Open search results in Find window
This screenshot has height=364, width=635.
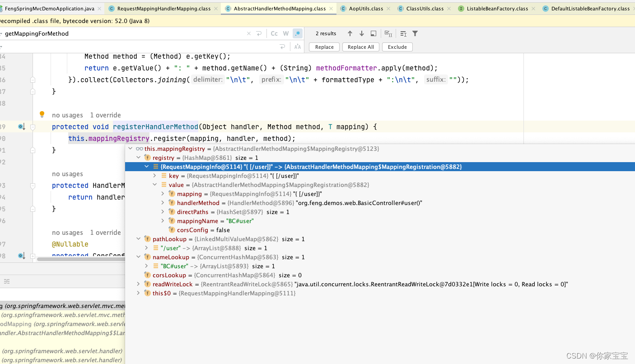[374, 33]
